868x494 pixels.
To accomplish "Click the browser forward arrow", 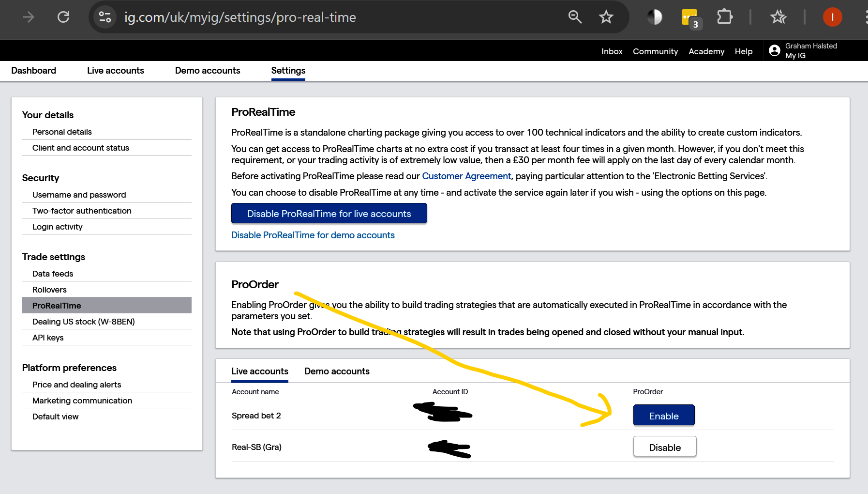I will tap(29, 17).
